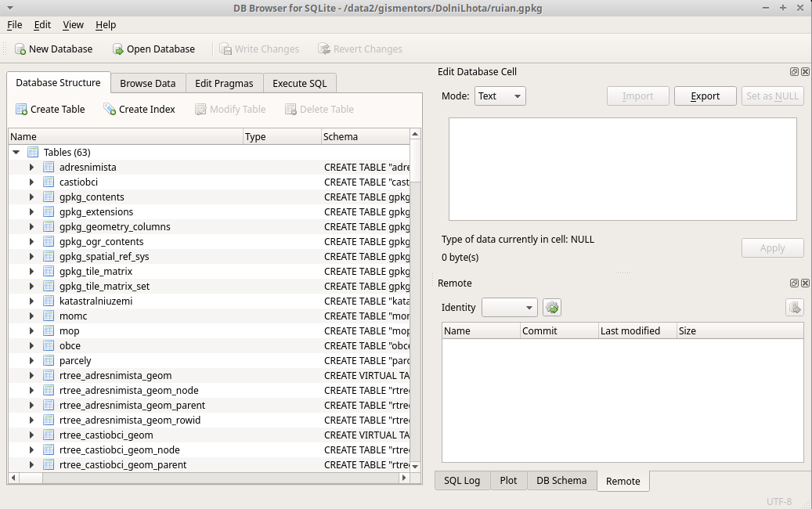This screenshot has width=812, height=509.
Task: Click the Create Index icon
Action: [x=110, y=110]
